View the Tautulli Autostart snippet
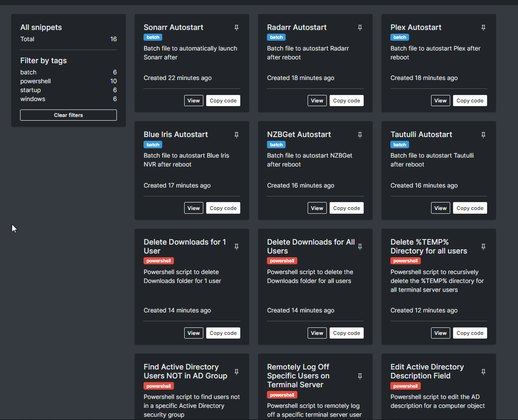Viewport: 518px width, 420px height. click(x=440, y=208)
